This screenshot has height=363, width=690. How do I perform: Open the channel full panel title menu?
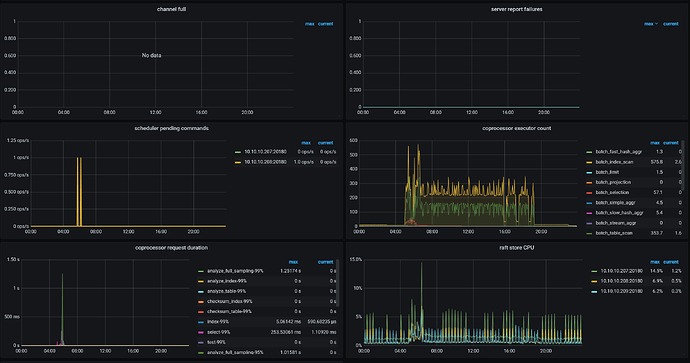[171, 9]
